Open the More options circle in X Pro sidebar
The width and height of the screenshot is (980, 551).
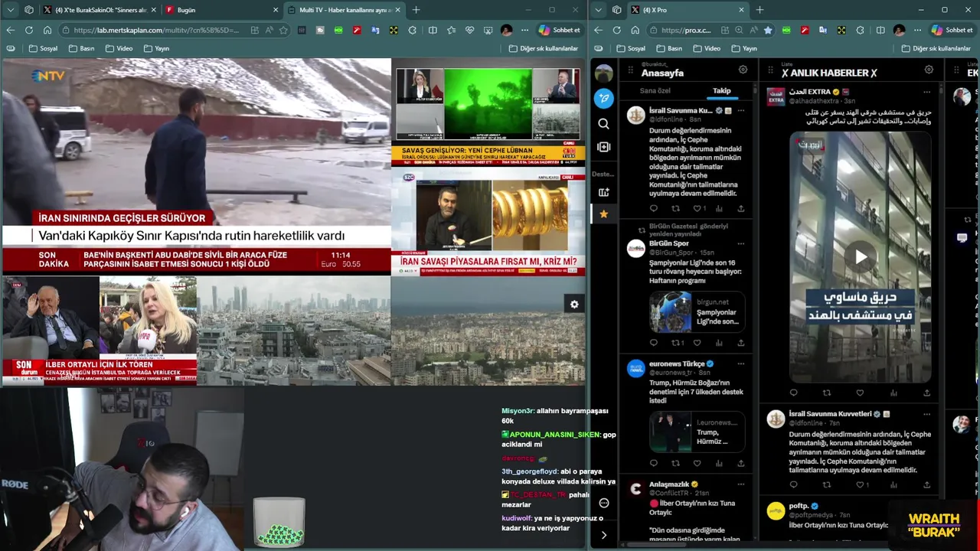(604, 503)
